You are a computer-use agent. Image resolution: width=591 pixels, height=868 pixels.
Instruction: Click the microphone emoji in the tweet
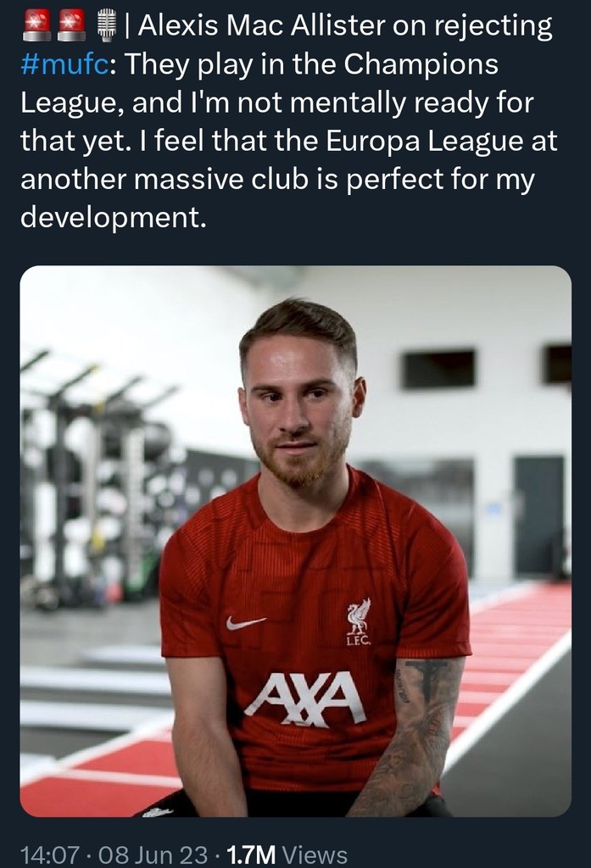click(x=106, y=26)
